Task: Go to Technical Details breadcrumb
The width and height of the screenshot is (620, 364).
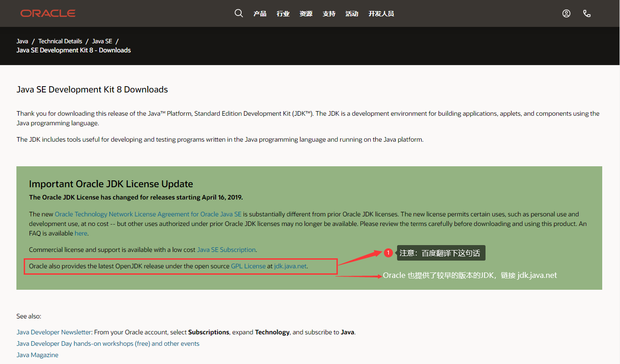Action: coord(60,41)
